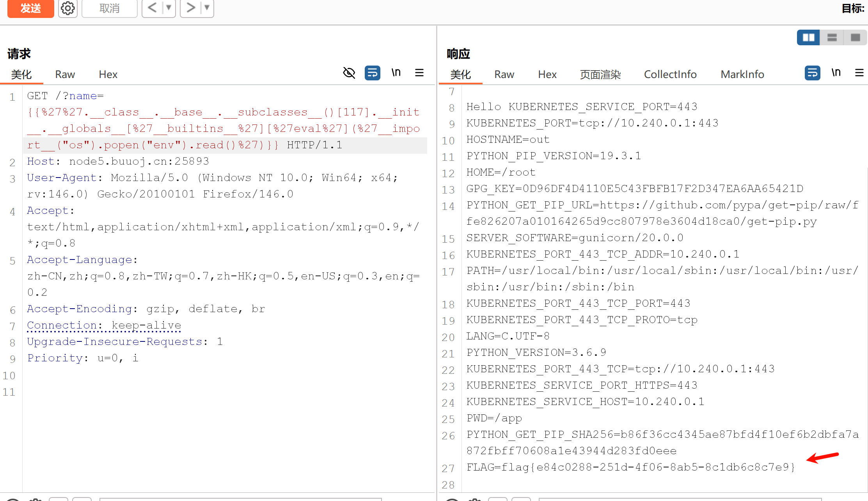Click the FLAG line in response body

pos(630,467)
